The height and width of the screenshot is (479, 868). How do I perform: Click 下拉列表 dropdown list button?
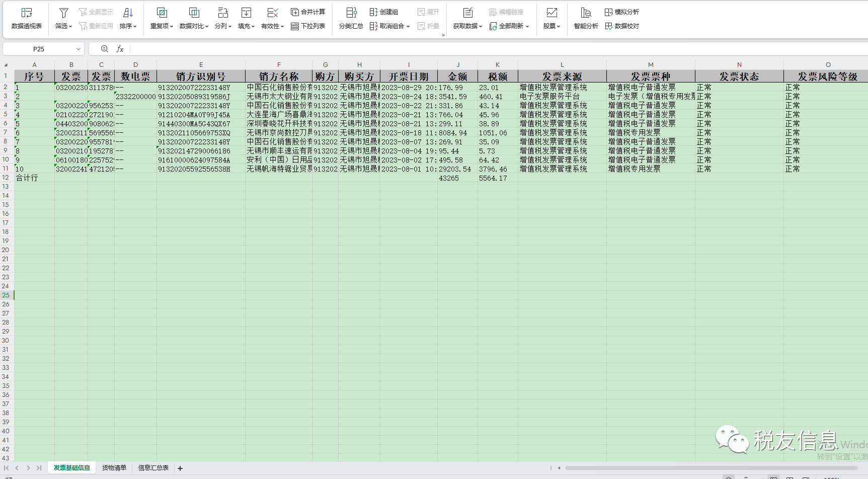(308, 26)
